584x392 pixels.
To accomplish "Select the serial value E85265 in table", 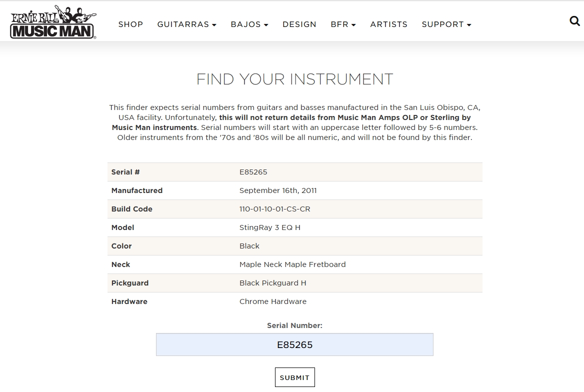I will click(253, 172).
